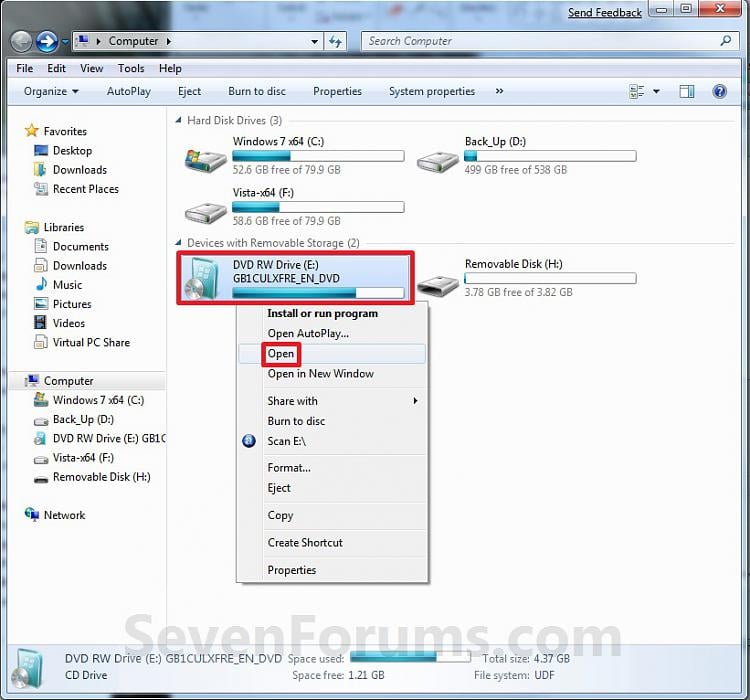Choose Open in the context menu
Viewport: 750px width, 700px height.
tap(331, 354)
